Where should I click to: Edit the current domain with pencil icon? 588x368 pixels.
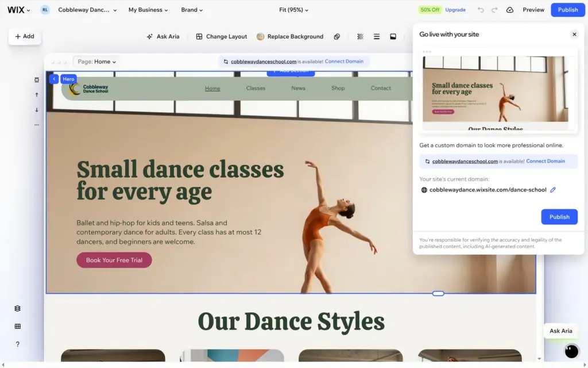[x=553, y=190]
